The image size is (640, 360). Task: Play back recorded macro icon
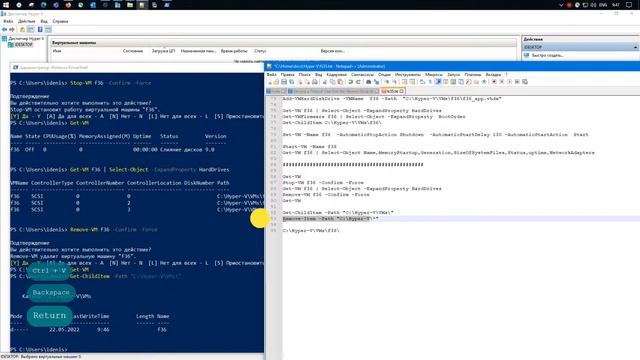click(509, 82)
